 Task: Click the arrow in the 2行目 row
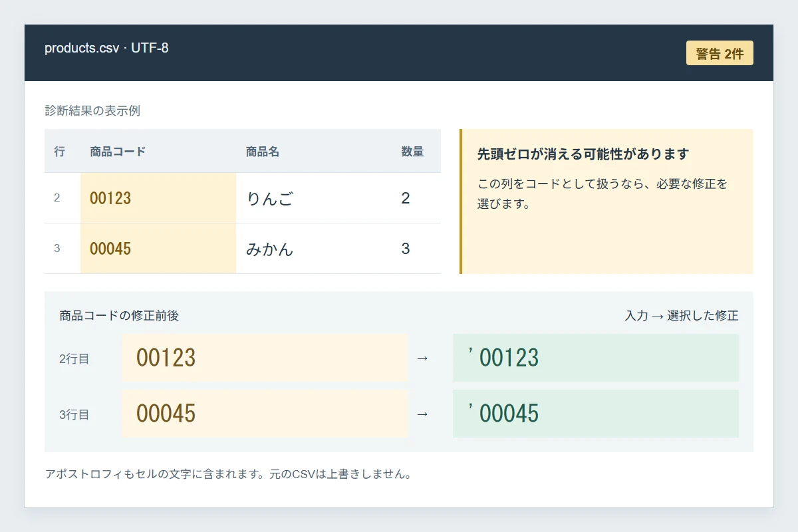click(x=422, y=358)
